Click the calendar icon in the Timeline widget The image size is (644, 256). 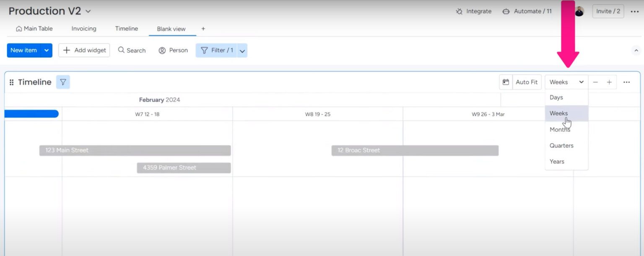[x=505, y=82]
